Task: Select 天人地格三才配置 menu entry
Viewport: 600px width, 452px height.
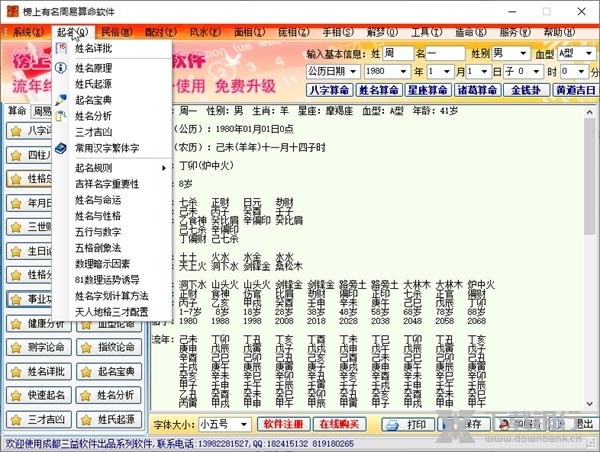Action: [x=112, y=312]
